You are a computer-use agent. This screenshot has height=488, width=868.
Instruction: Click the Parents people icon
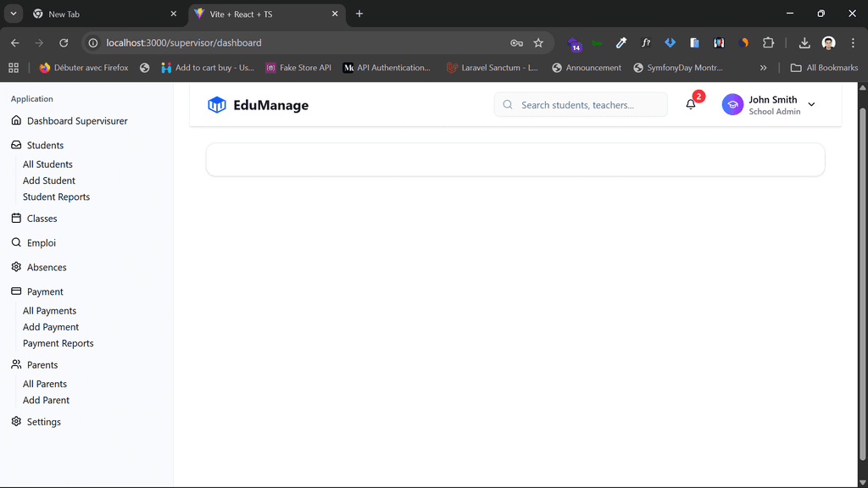tap(16, 364)
